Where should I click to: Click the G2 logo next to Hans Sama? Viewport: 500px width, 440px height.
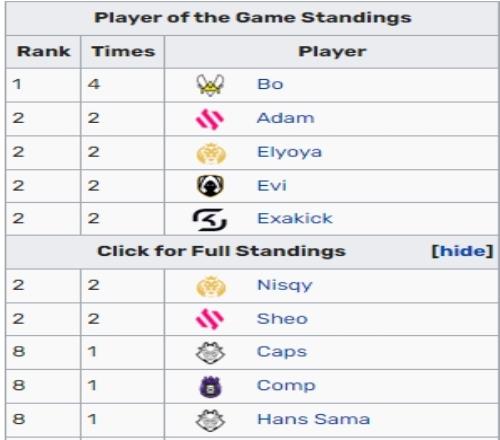tap(210, 420)
